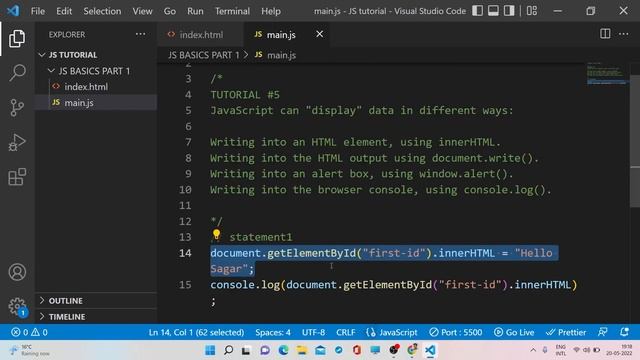Image resolution: width=640 pixels, height=360 pixels.
Task: Click the TUTORIAL #5 comment line
Action: [245, 95]
